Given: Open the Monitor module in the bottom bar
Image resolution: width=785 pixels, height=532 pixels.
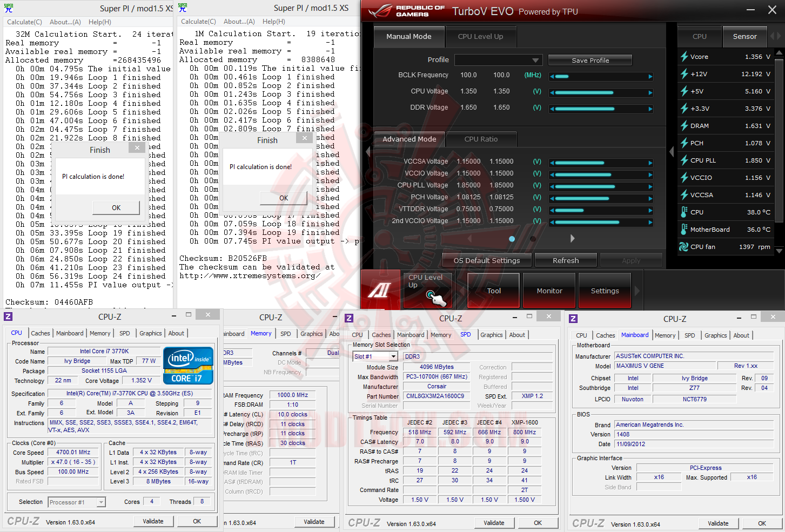Looking at the screenshot, I should (549, 291).
